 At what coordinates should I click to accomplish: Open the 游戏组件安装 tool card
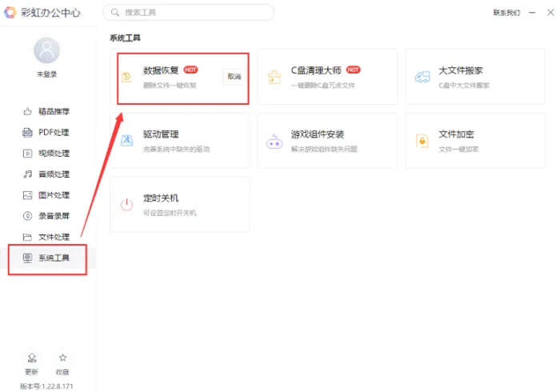[x=327, y=141]
